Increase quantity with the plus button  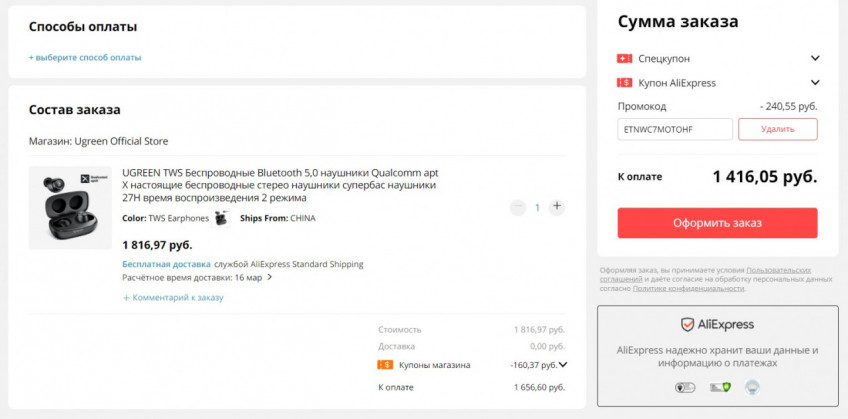click(x=557, y=207)
